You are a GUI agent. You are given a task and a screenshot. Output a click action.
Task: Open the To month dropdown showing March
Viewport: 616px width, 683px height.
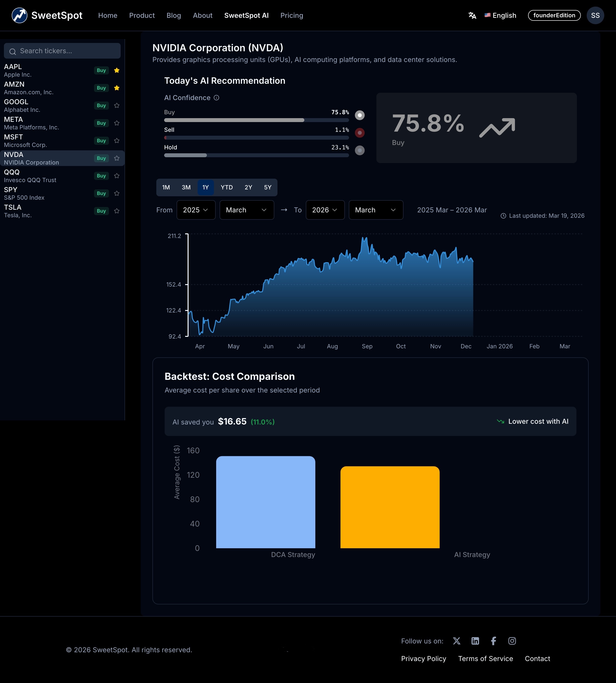pos(376,210)
